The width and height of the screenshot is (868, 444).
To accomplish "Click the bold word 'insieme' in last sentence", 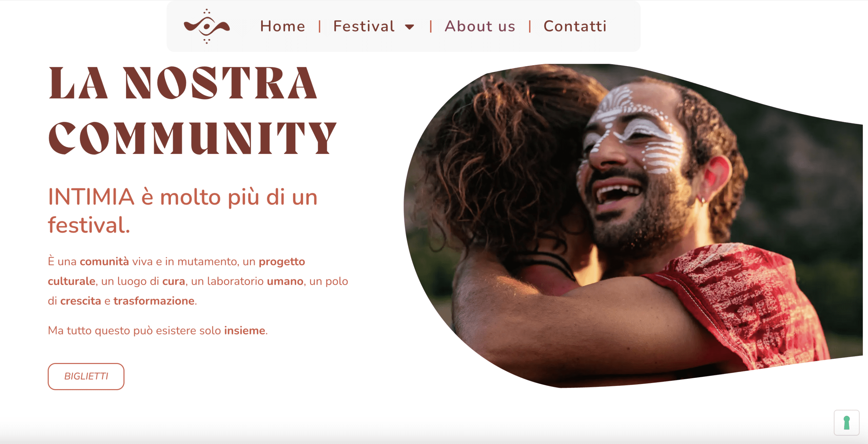I will click(x=244, y=330).
